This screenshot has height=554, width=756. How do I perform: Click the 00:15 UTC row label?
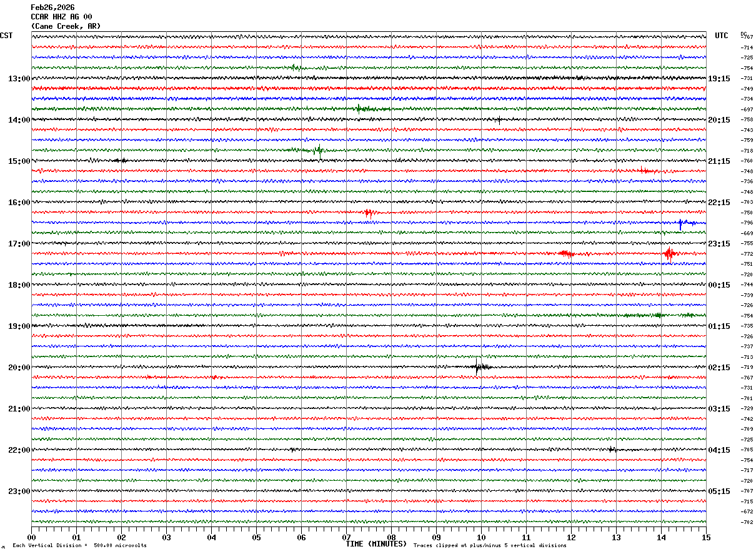pos(719,285)
